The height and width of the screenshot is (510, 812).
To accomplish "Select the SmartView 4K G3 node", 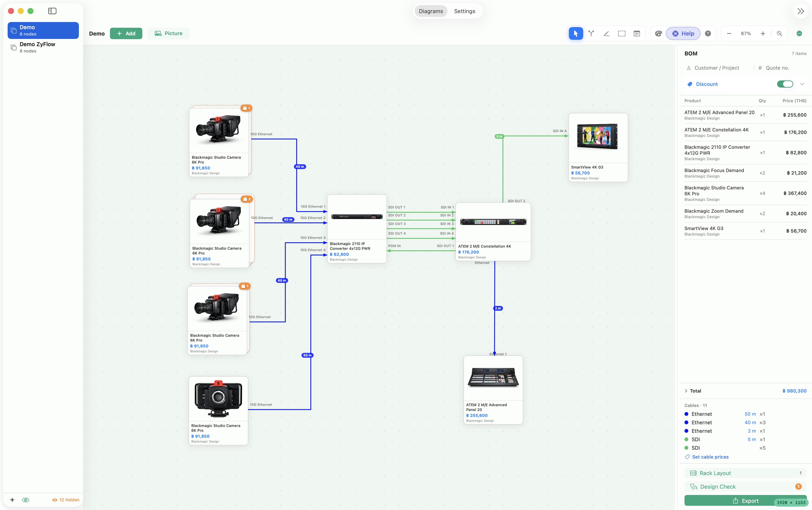I will coord(598,147).
